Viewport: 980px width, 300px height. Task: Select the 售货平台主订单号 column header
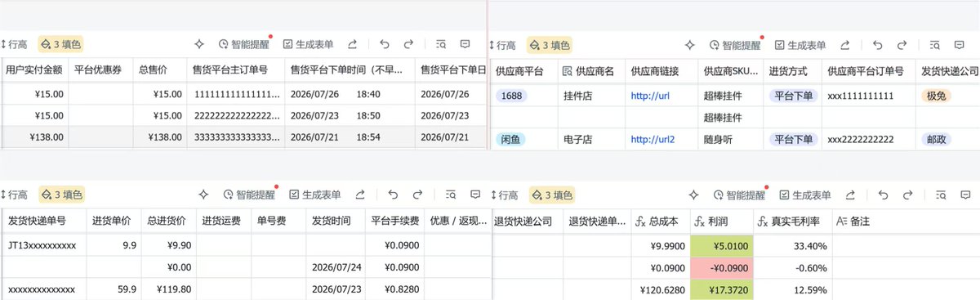pos(235,71)
